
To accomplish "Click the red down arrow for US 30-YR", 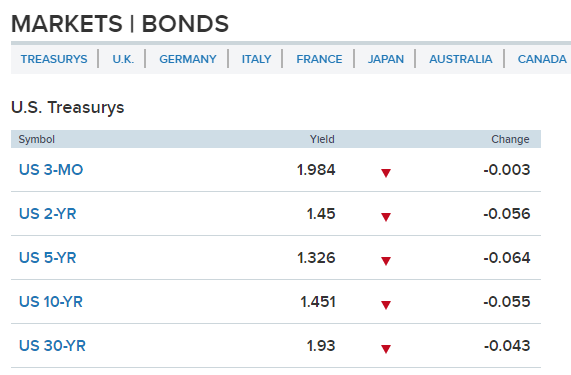I will point(386,349).
